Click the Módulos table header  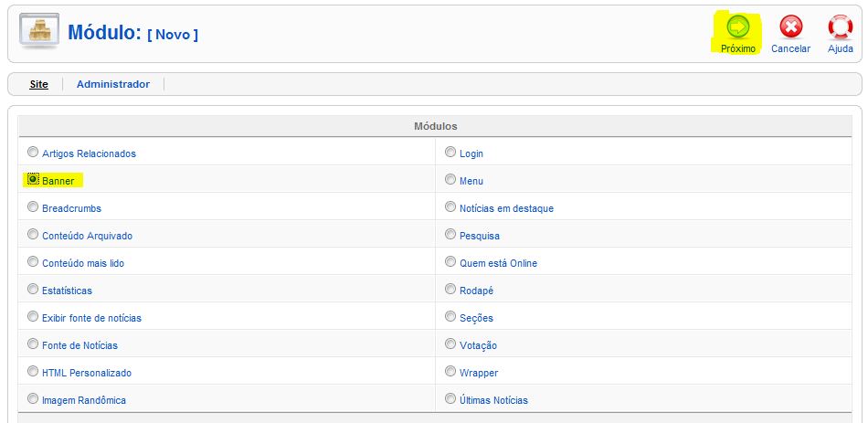pos(435,126)
